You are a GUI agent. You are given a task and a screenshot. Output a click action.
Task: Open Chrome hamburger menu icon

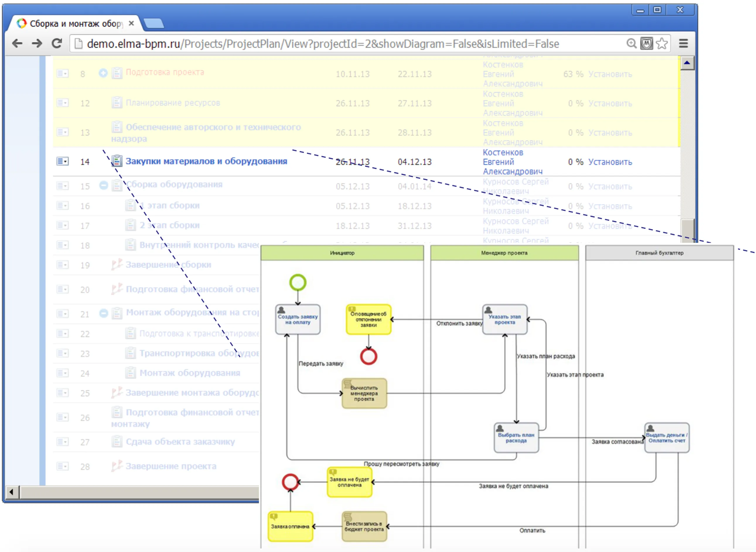(x=683, y=43)
